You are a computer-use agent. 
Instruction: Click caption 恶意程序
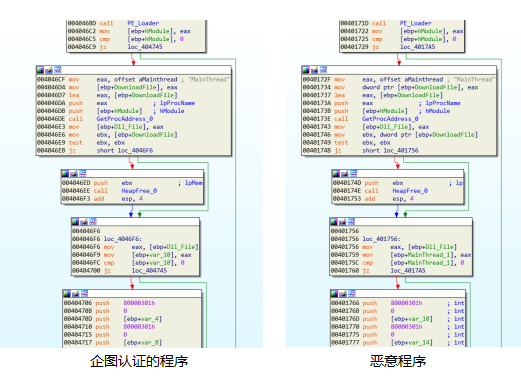pyautogui.click(x=398, y=361)
